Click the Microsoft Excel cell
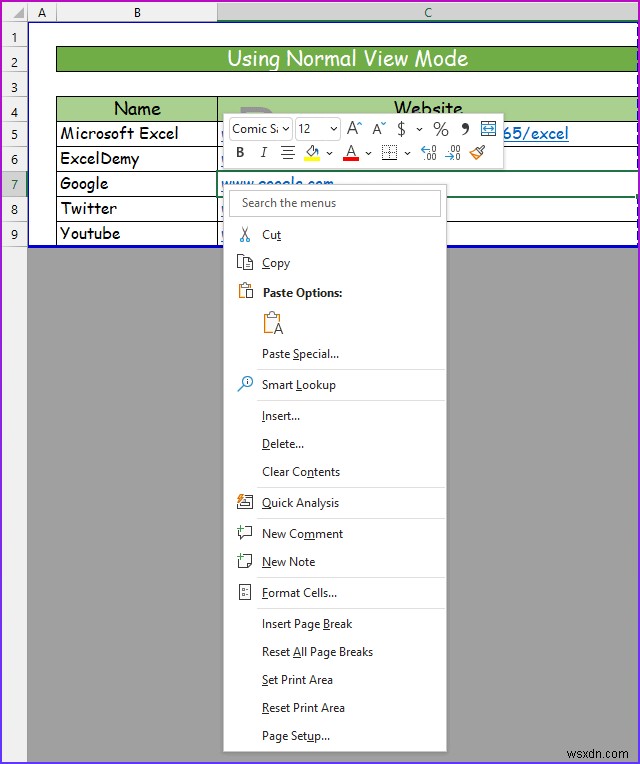This screenshot has width=640, height=764. (x=137, y=134)
